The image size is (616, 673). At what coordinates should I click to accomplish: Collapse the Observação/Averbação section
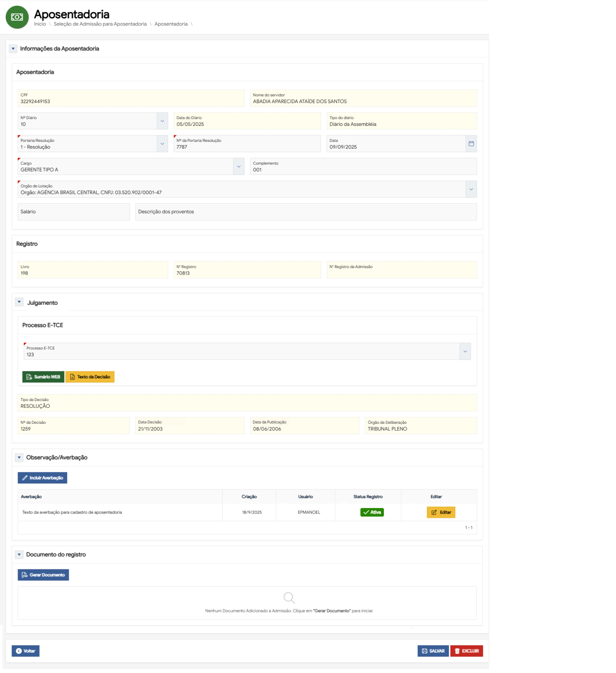(19, 458)
